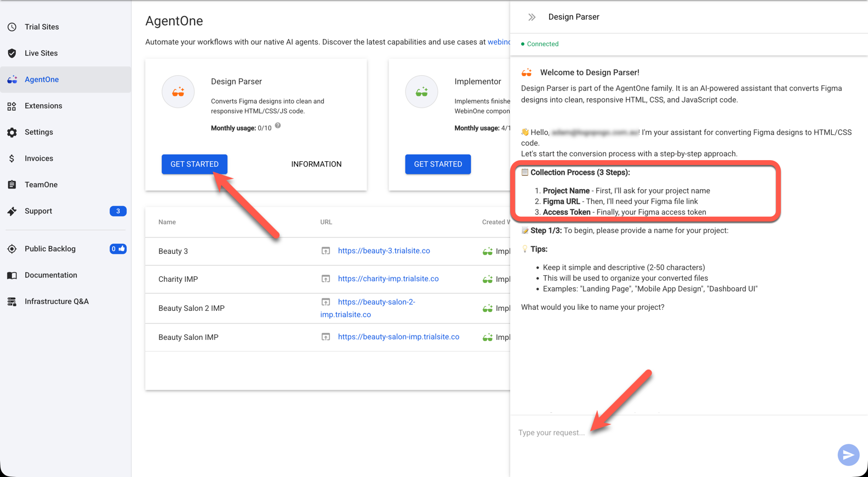Click the AgentOne page heading
The width and height of the screenshot is (868, 477).
coord(174,21)
